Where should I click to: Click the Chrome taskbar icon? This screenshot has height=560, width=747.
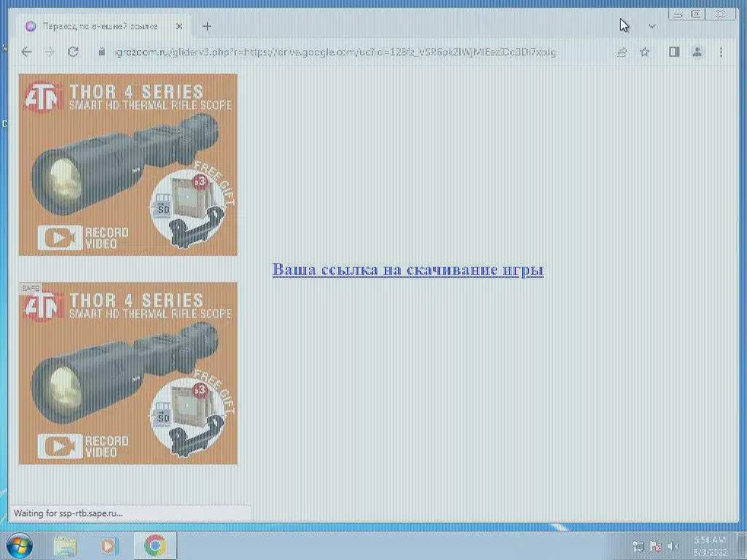[155, 545]
